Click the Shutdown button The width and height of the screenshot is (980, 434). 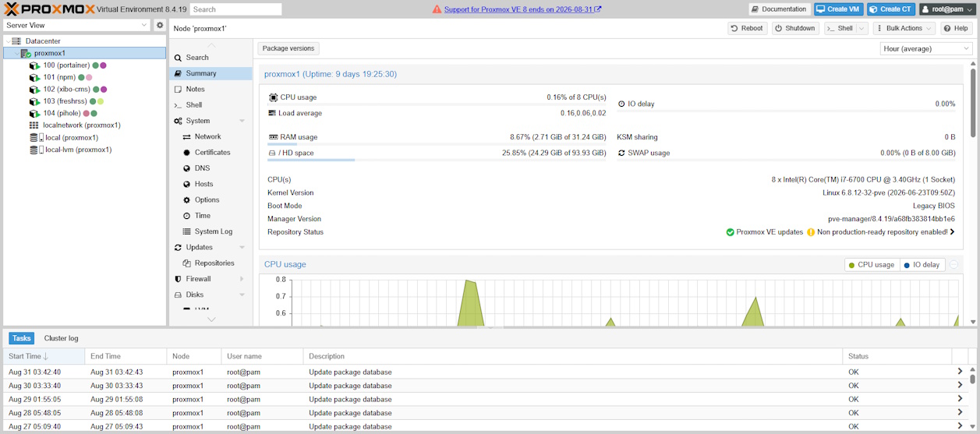click(x=795, y=28)
